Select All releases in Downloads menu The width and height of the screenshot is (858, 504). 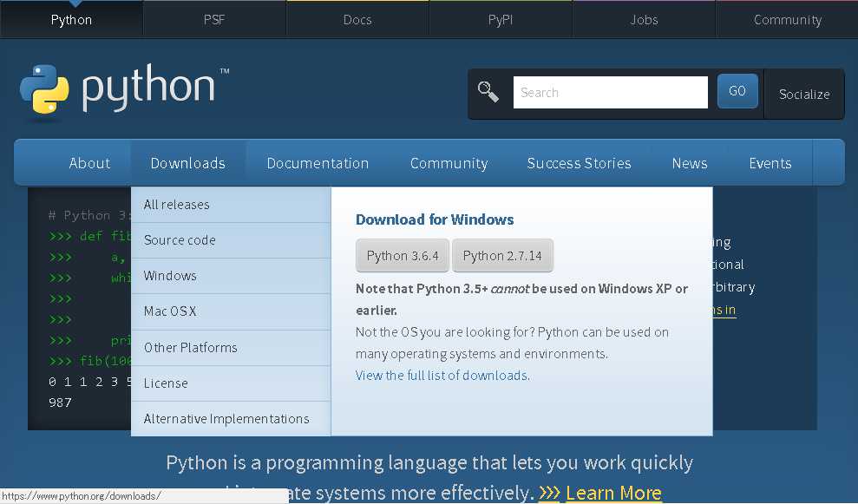click(231, 205)
